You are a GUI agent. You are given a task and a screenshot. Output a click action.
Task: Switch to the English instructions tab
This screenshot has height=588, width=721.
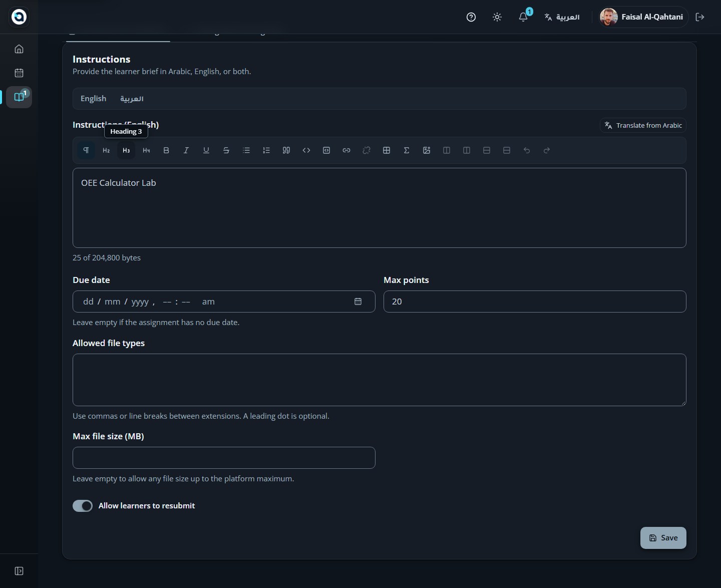(94, 99)
